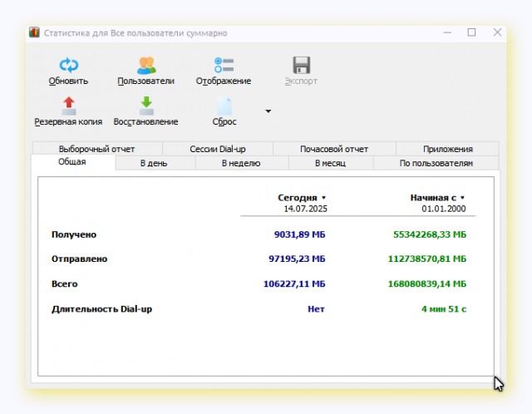Minimize the statistics window
This screenshot has height=414, width=532.
pos(447,32)
